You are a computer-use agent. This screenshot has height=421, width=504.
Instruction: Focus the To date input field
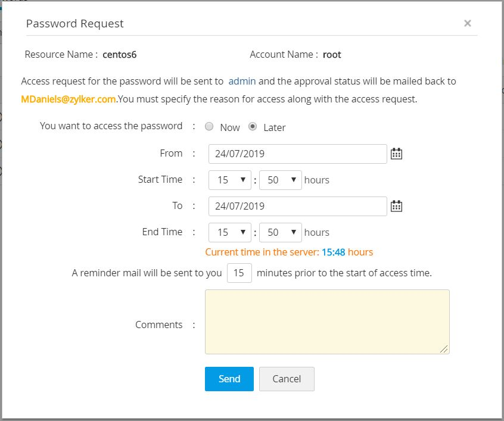297,206
